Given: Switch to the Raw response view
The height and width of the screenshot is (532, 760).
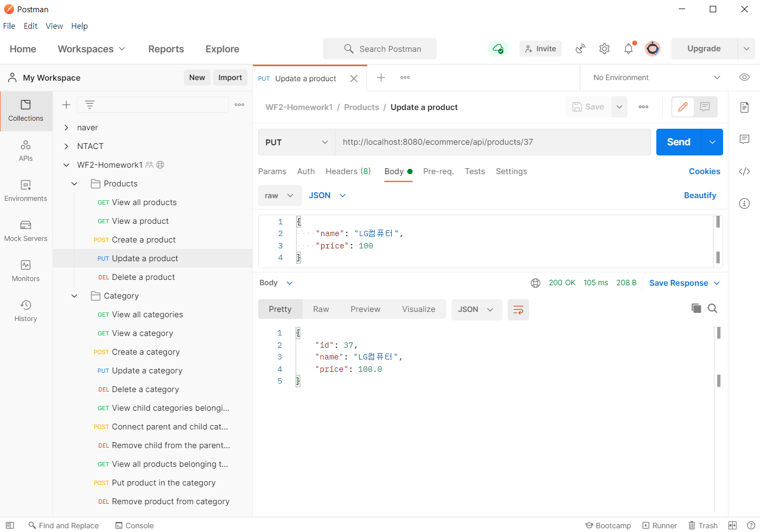Looking at the screenshot, I should coord(321,309).
